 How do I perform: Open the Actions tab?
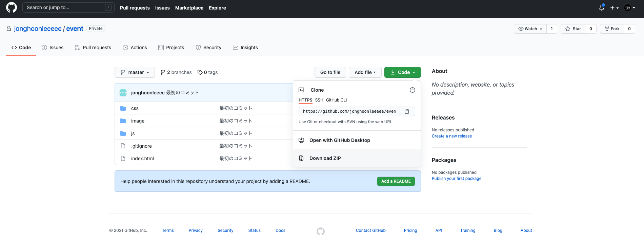(x=135, y=48)
